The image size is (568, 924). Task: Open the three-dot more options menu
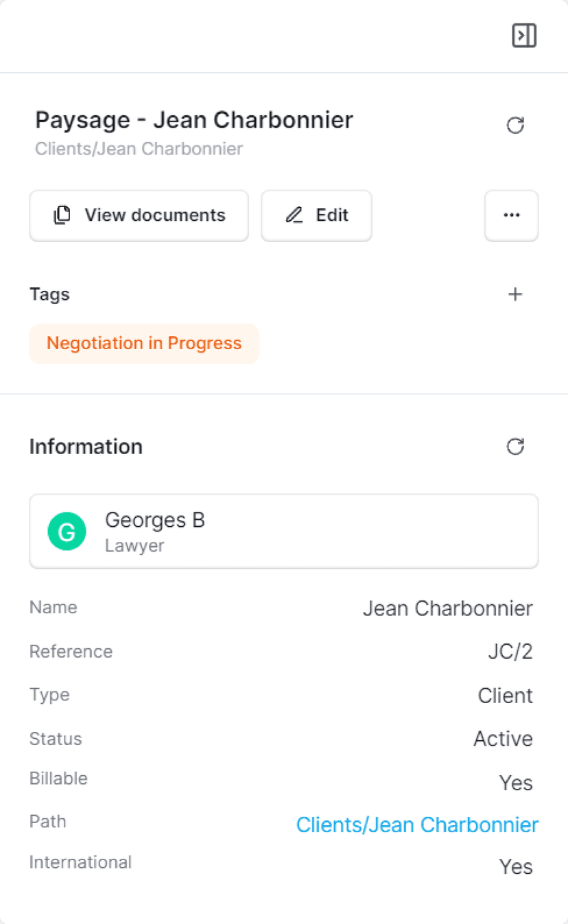point(511,215)
